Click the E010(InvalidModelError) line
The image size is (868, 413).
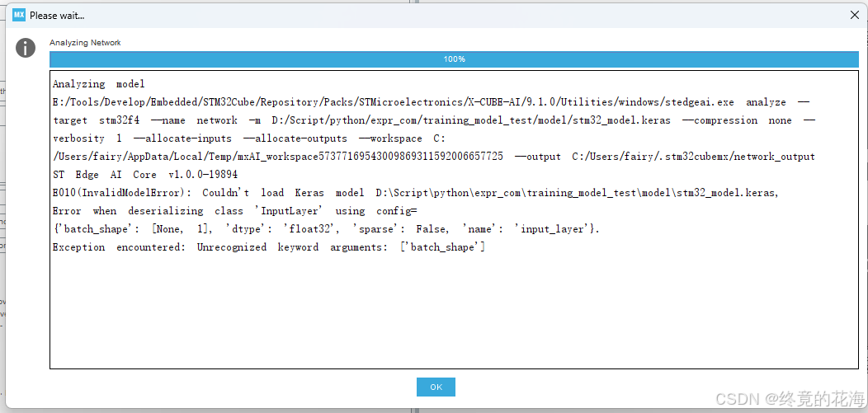417,193
